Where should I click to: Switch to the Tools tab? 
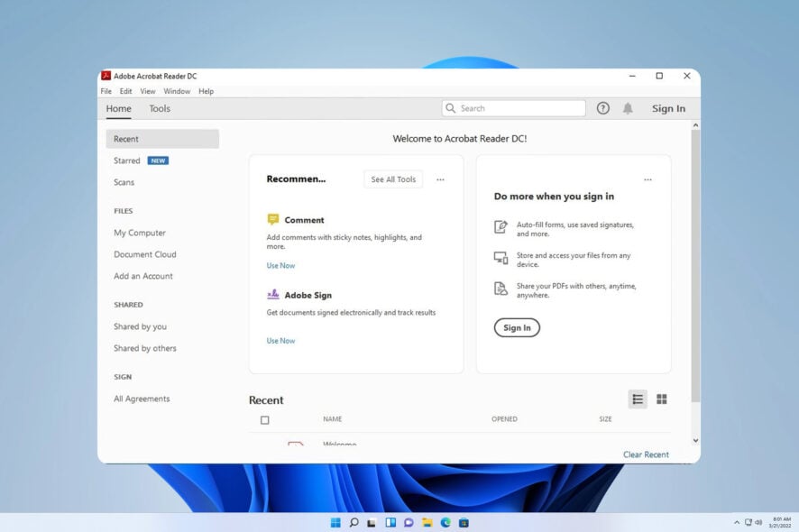pos(160,108)
